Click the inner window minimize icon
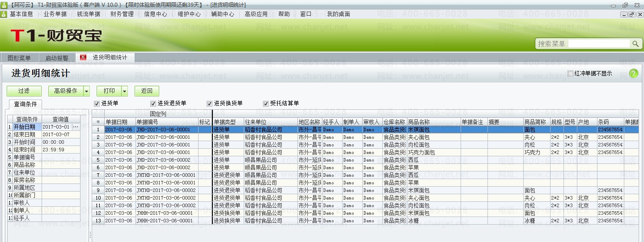 pyautogui.click(x=624, y=14)
